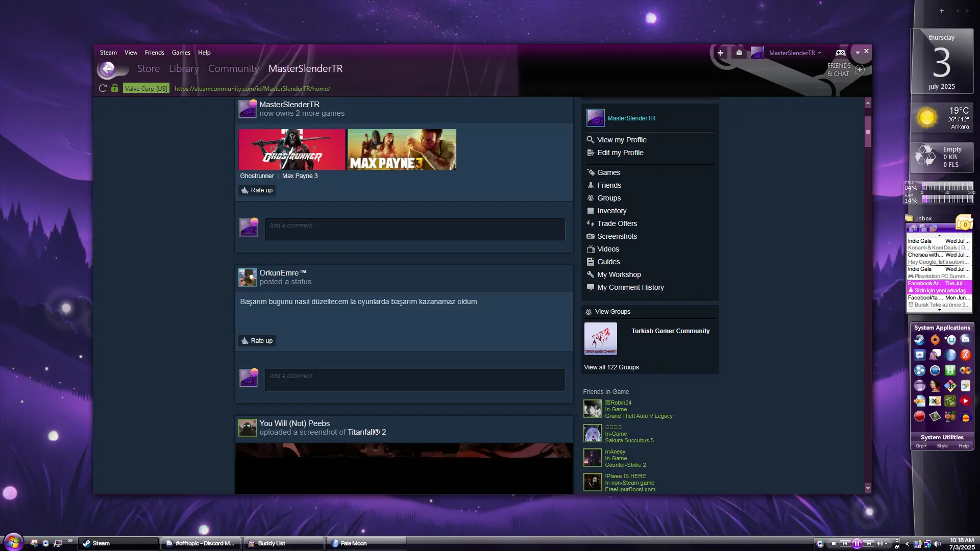Screen dimensions: 980x551
Task: Open mAnesy friend playing Counter-Strike 2
Action: click(615, 458)
